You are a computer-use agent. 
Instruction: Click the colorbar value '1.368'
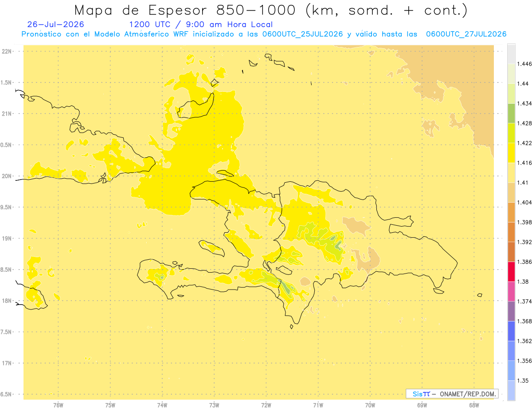click(524, 321)
